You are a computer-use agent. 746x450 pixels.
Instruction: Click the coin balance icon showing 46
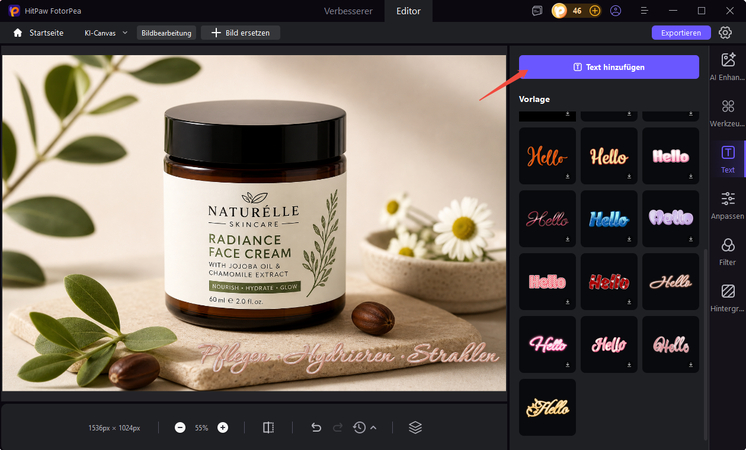point(560,10)
